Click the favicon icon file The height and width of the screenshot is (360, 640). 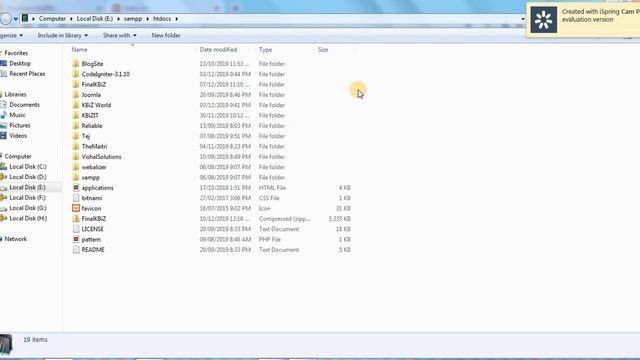coord(76,208)
